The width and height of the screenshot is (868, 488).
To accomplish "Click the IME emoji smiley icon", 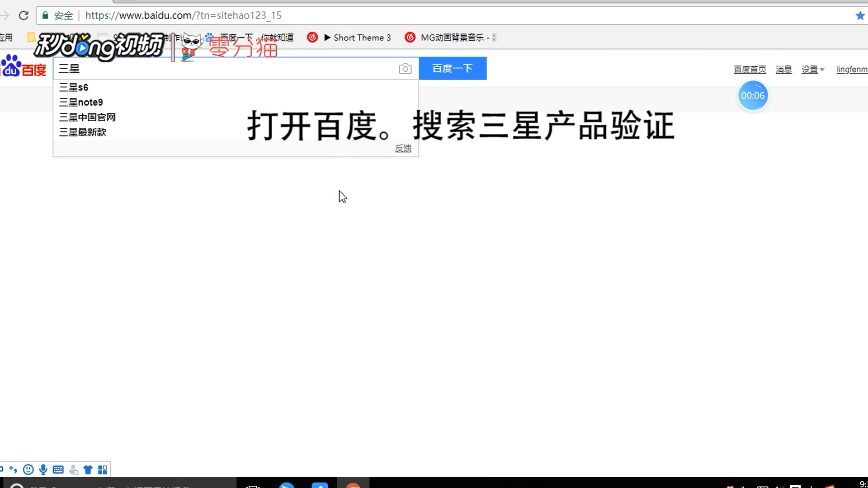I will click(x=28, y=469).
